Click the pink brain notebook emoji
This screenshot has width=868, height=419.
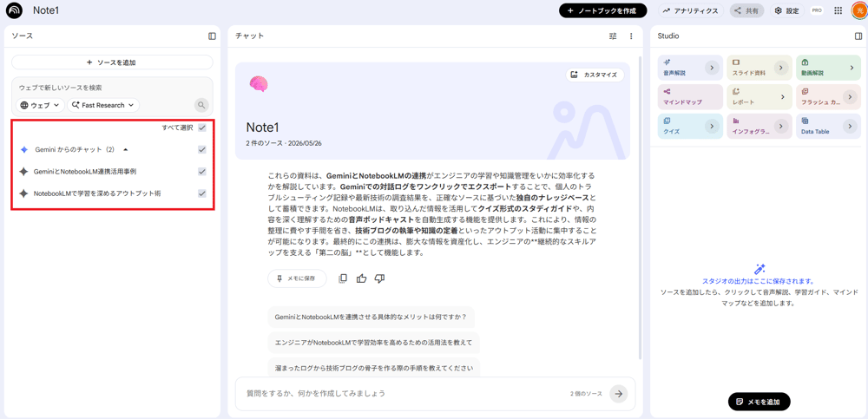coord(259,83)
